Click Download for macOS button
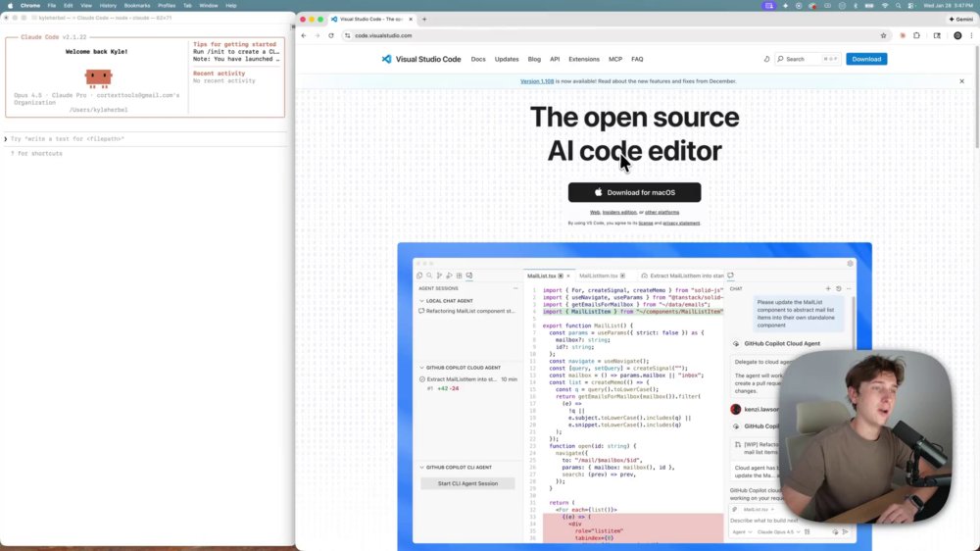The width and height of the screenshot is (980, 551). coord(634,192)
